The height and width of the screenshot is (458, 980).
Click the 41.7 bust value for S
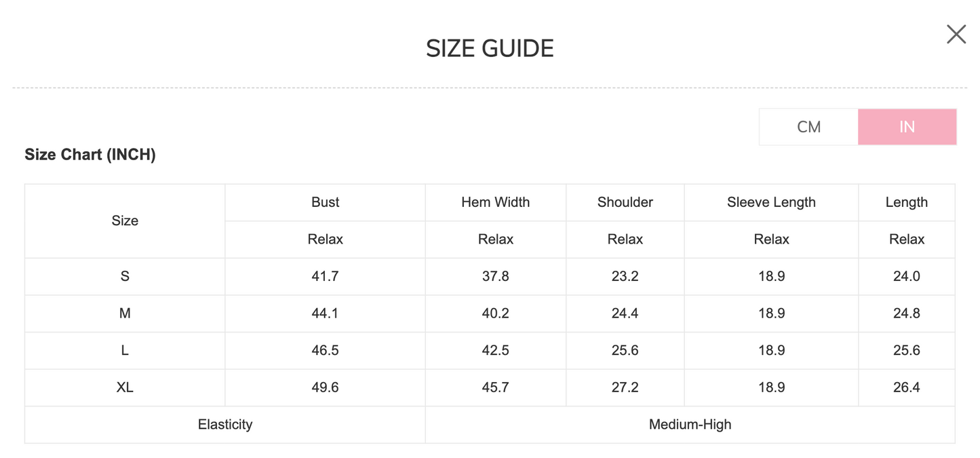326,276
